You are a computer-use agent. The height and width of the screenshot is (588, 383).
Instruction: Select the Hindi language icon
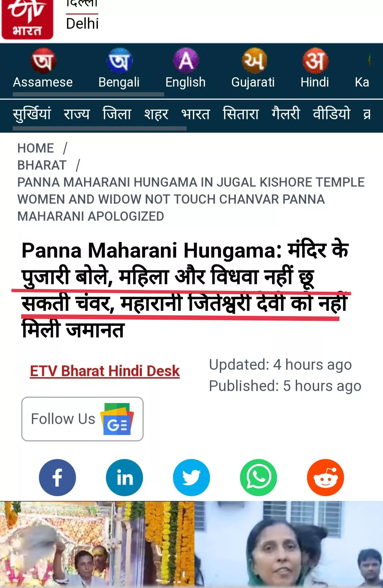point(315,61)
